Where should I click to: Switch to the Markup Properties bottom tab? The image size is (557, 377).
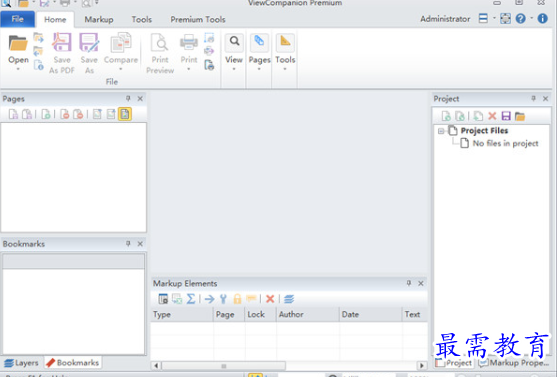click(x=514, y=363)
